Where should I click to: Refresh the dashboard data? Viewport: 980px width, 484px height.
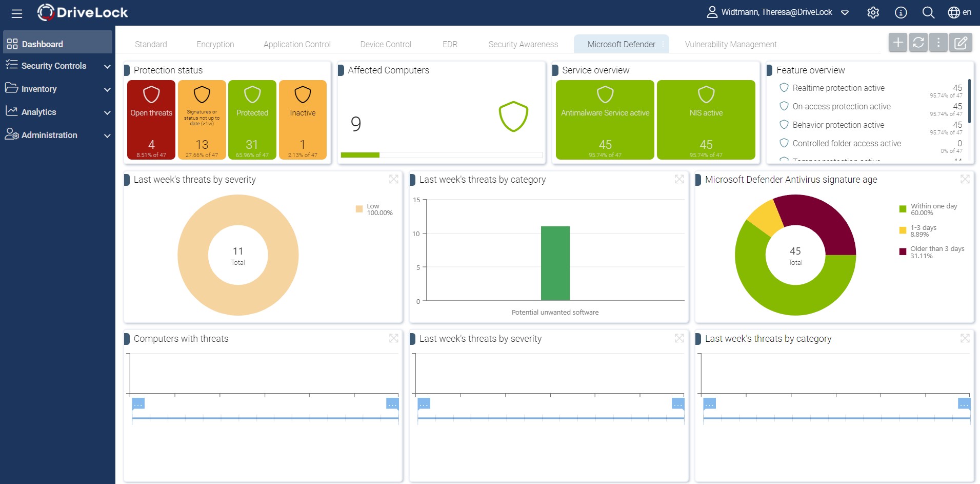(x=918, y=42)
